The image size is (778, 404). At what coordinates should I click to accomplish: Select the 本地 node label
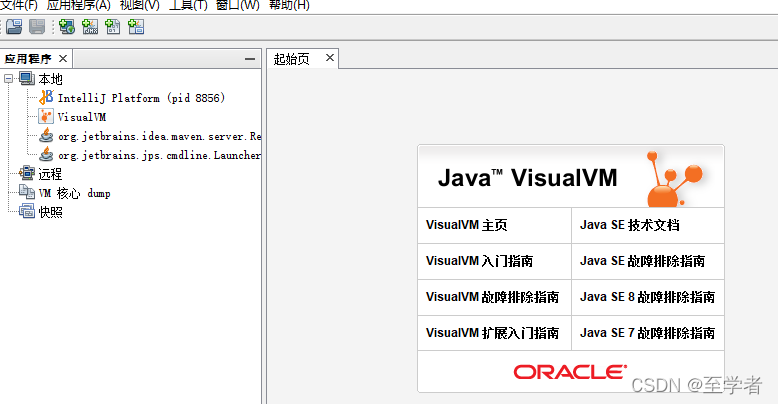coord(51,79)
